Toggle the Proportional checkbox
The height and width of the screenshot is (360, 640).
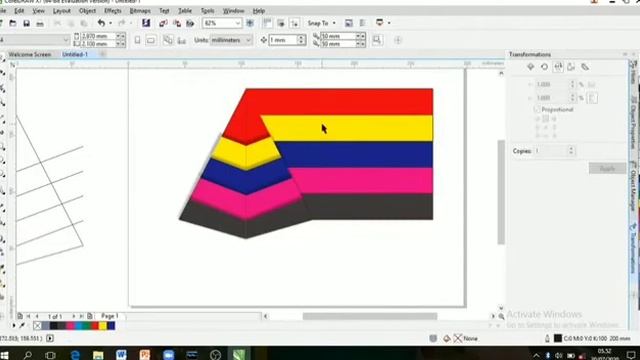point(537,109)
